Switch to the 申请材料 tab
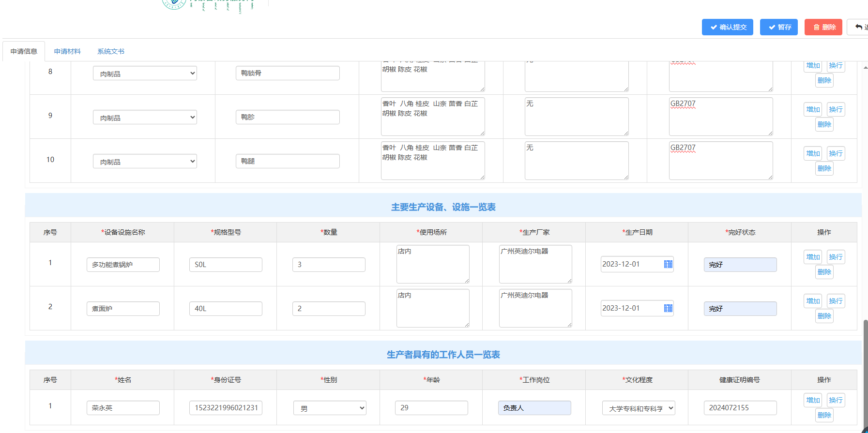This screenshot has width=868, height=433. (67, 51)
